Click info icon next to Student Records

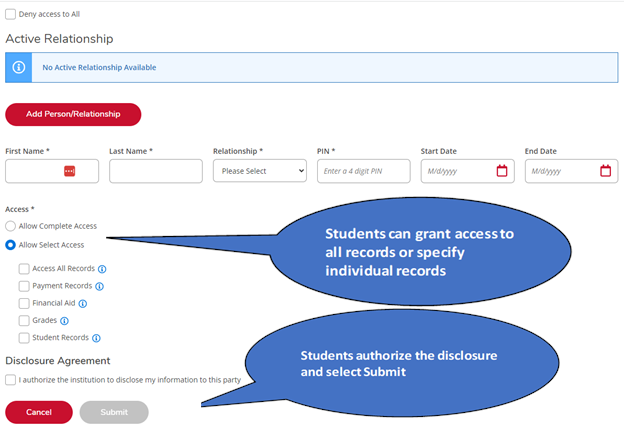coord(96,338)
